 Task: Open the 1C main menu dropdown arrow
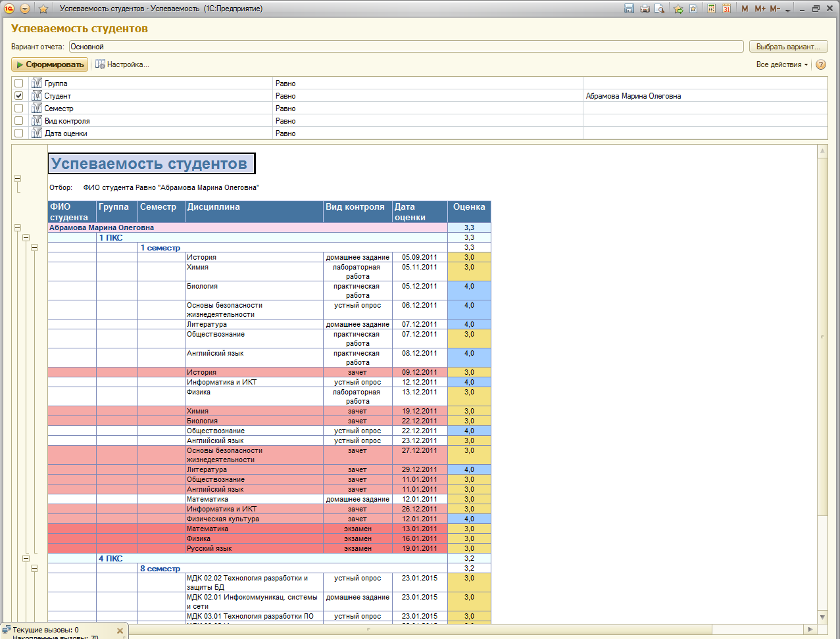(25, 9)
